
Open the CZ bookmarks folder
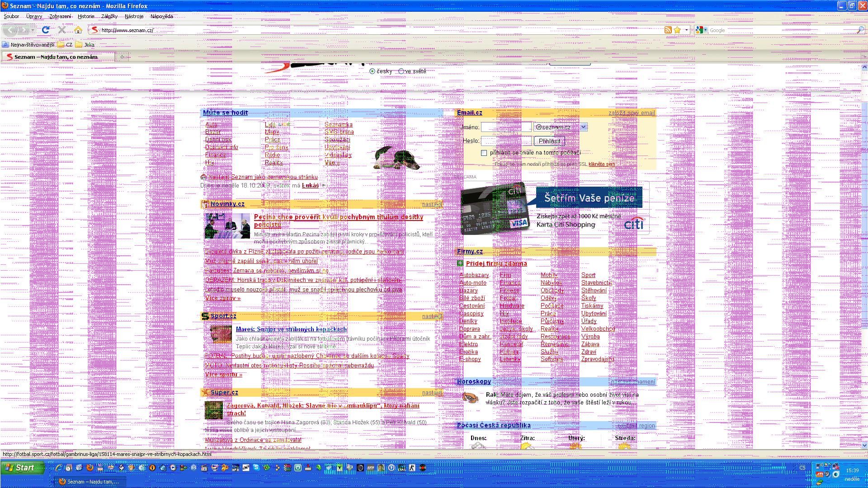pyautogui.click(x=65, y=45)
